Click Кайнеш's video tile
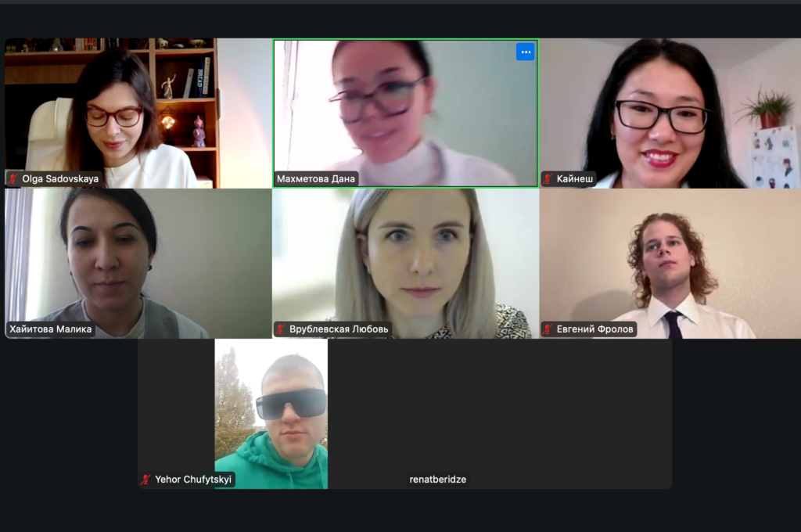Image resolution: width=801 pixels, height=532 pixels. [x=670, y=113]
